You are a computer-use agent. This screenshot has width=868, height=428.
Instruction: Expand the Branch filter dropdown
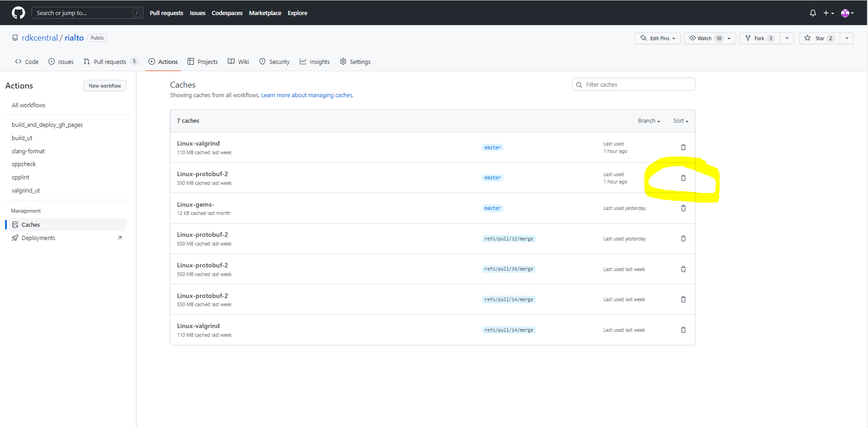pos(649,121)
